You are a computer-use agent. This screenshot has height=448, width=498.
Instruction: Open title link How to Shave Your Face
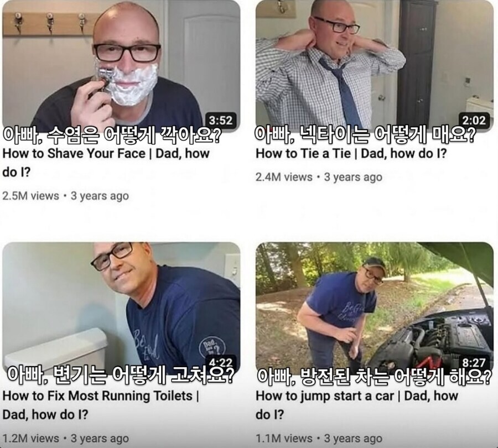tap(106, 163)
